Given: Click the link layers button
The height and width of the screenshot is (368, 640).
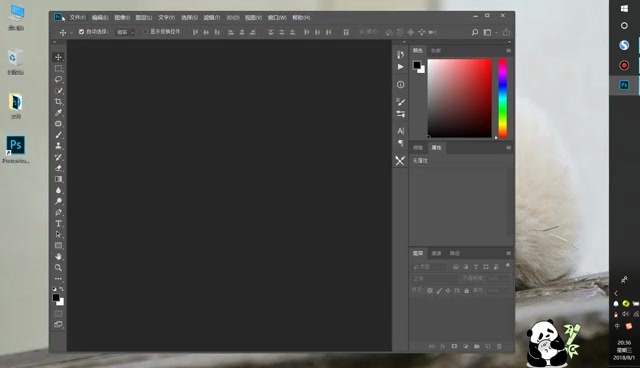Looking at the screenshot, I should coord(431,346).
